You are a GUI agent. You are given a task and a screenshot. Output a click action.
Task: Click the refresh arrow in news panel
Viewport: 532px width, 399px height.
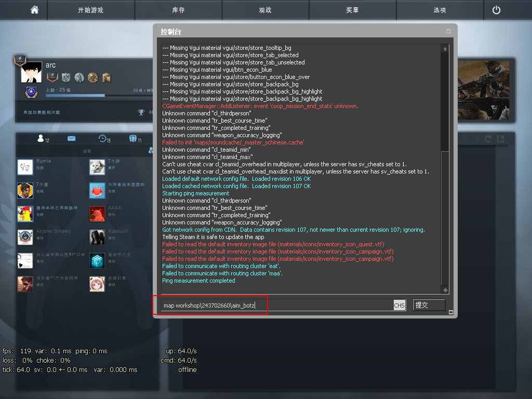coord(488,139)
